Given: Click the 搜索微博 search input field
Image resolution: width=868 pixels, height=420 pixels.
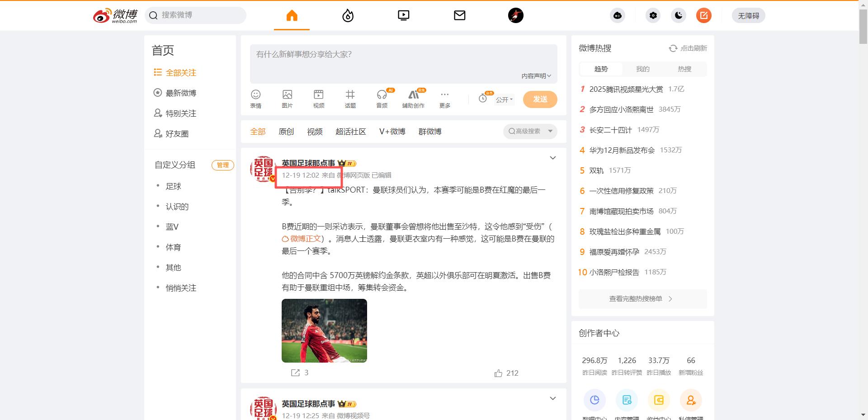Looking at the screenshot, I should tap(195, 15).
